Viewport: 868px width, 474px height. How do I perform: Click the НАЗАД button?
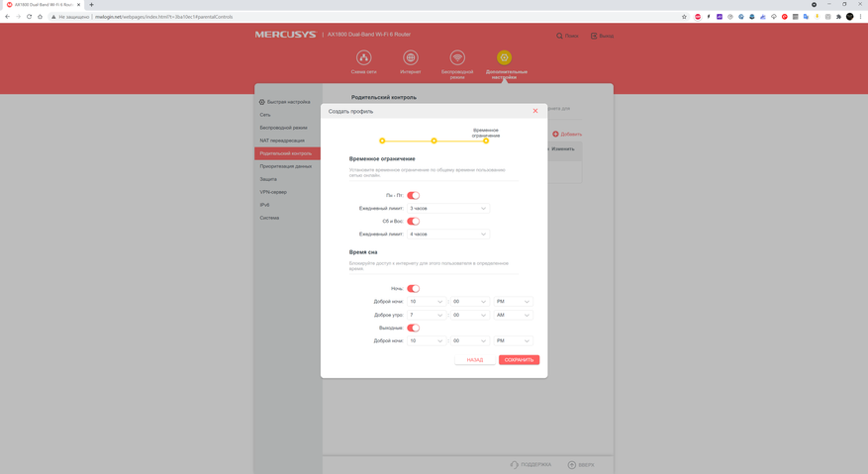pos(475,360)
